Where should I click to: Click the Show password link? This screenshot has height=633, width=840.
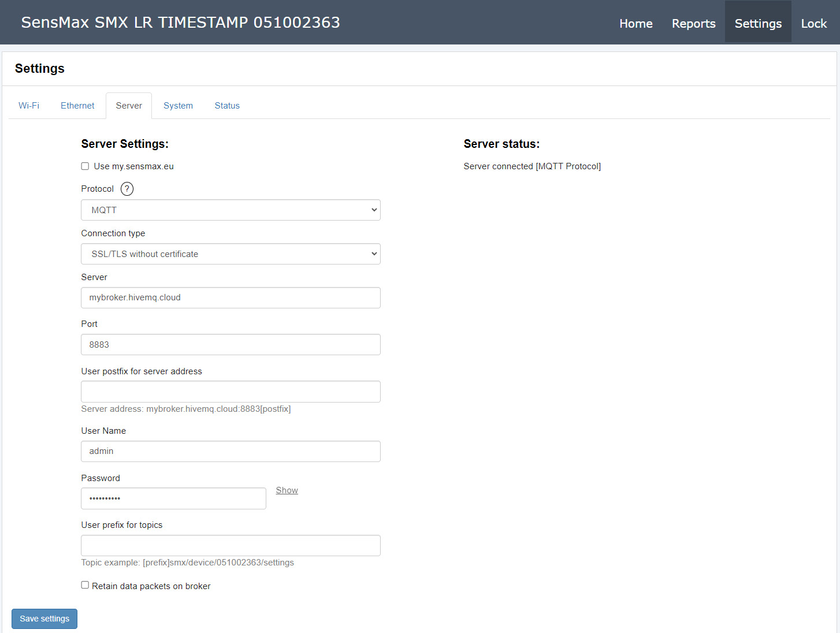tap(287, 490)
